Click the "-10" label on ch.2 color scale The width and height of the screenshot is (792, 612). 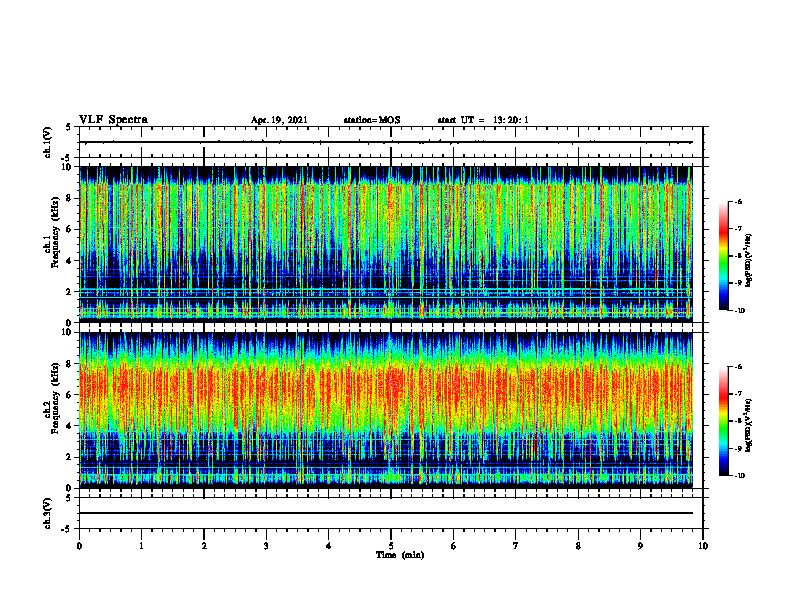pos(739,476)
